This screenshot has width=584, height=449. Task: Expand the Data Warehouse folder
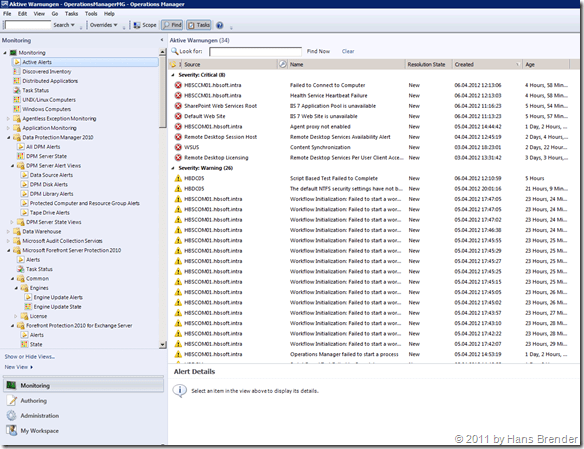(9, 231)
